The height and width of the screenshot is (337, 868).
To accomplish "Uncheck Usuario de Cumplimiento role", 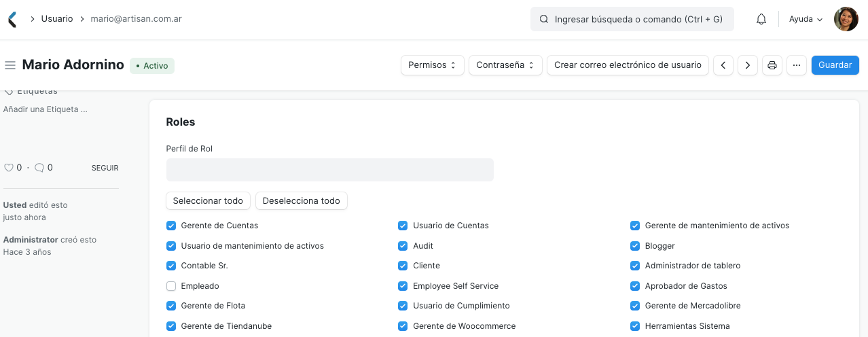I will pos(403,306).
